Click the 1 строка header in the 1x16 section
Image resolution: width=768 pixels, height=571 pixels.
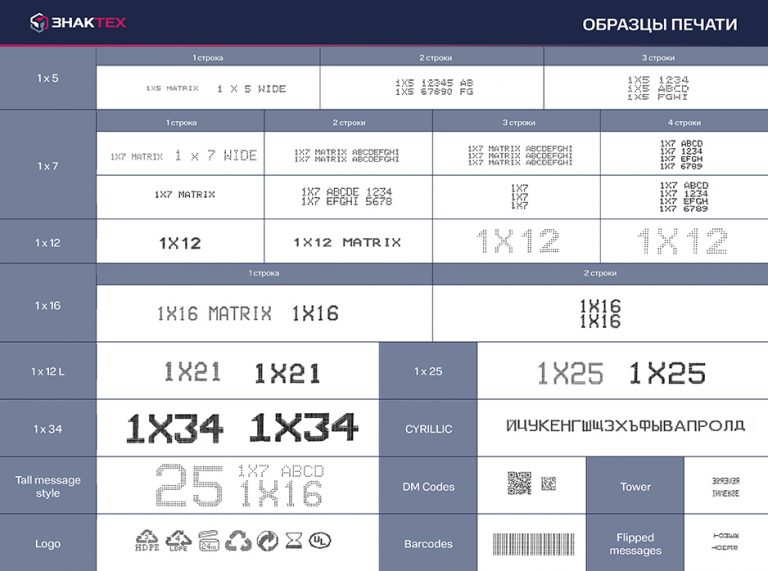[264, 273]
